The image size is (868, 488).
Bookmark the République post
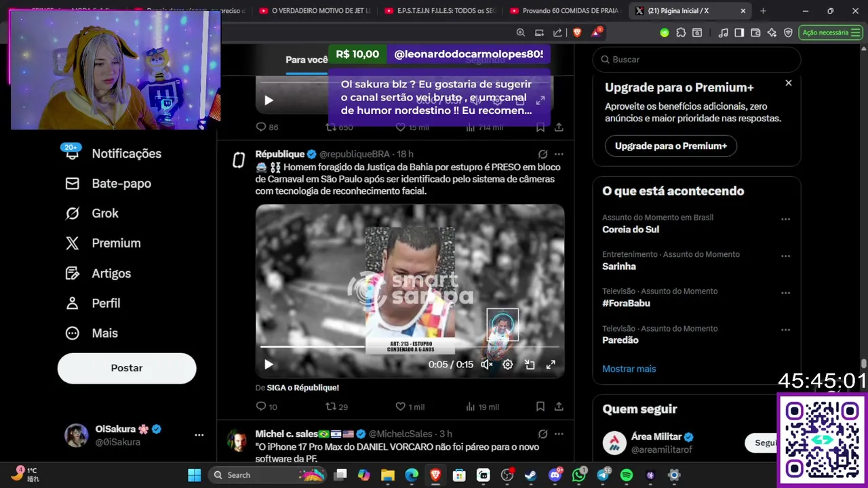(x=540, y=407)
